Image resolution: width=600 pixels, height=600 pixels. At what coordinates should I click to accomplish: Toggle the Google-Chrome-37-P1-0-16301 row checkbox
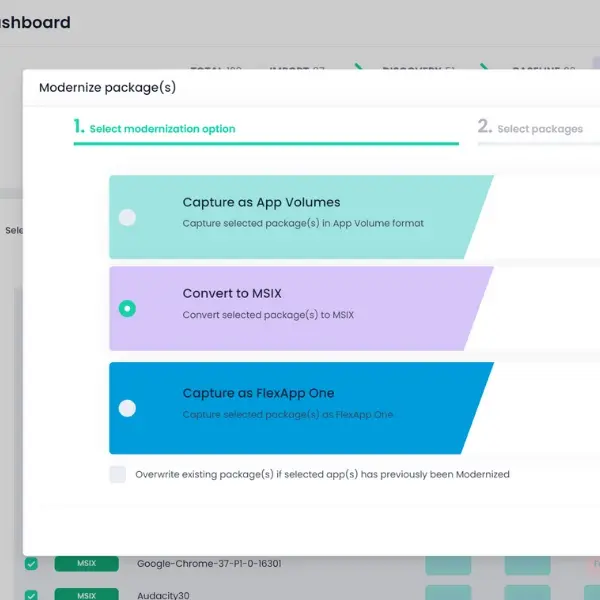pos(31,564)
